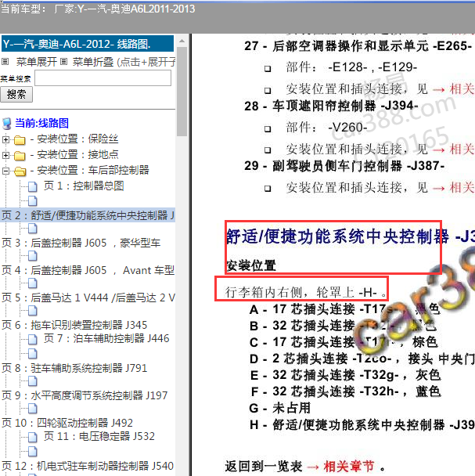Open 页 12：机电式驻车制动器控制器 J540
Image resolution: width=475 pixels, height=476 pixels.
(x=88, y=466)
